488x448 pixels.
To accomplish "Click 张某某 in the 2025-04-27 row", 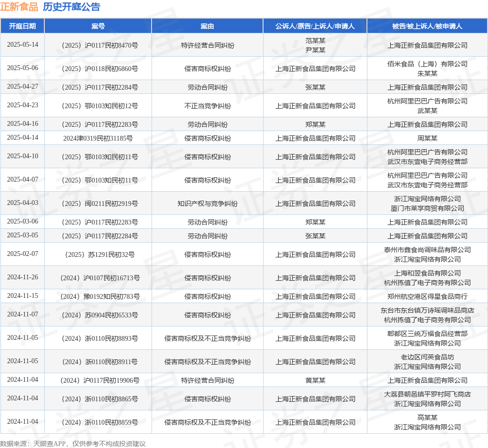I will click(315, 88).
